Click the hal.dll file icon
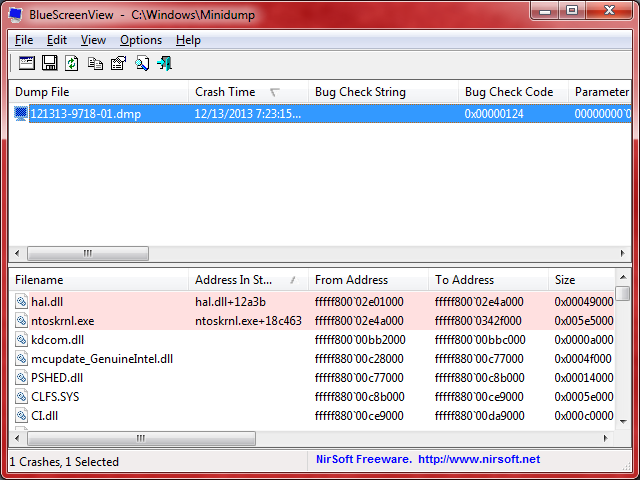This screenshot has height=480, width=640. [x=22, y=301]
